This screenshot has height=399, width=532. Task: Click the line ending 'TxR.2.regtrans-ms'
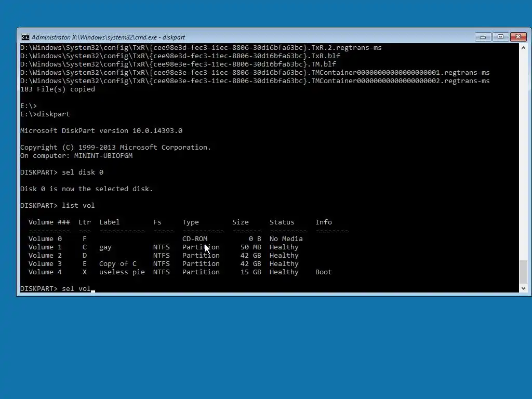pos(201,47)
